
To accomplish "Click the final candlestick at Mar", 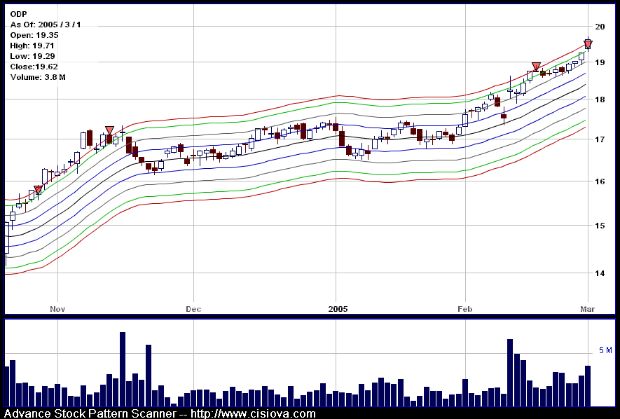I will pyautogui.click(x=588, y=45).
